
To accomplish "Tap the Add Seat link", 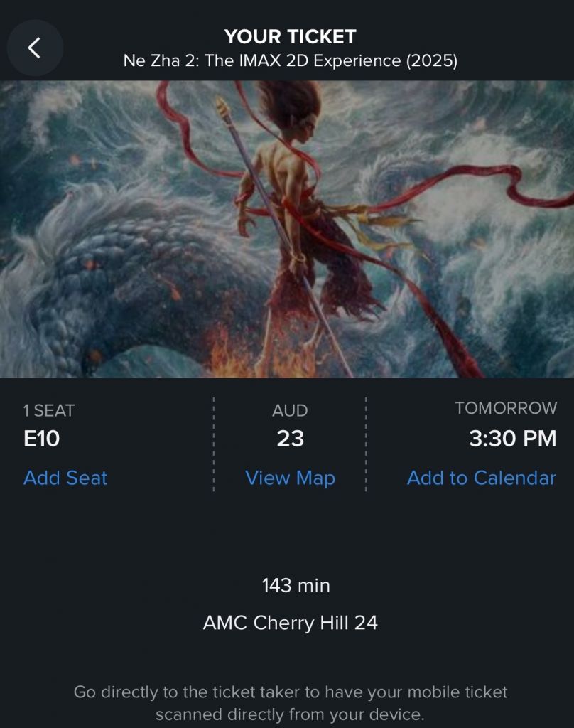I will (x=65, y=478).
